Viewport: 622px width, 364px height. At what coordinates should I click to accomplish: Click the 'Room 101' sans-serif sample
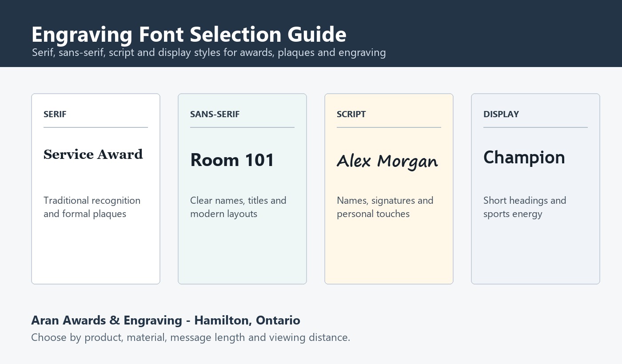[232, 160]
